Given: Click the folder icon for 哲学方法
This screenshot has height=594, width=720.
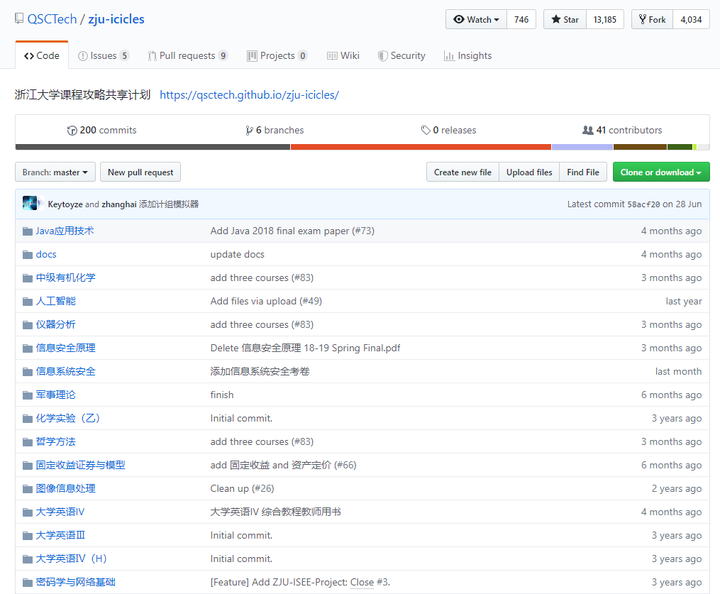Looking at the screenshot, I should coord(28,442).
